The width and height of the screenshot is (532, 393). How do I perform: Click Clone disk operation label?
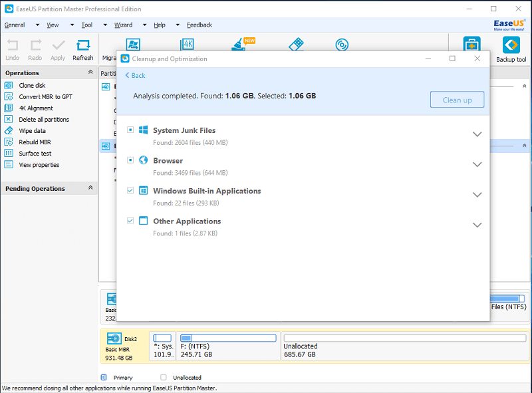[x=32, y=85]
